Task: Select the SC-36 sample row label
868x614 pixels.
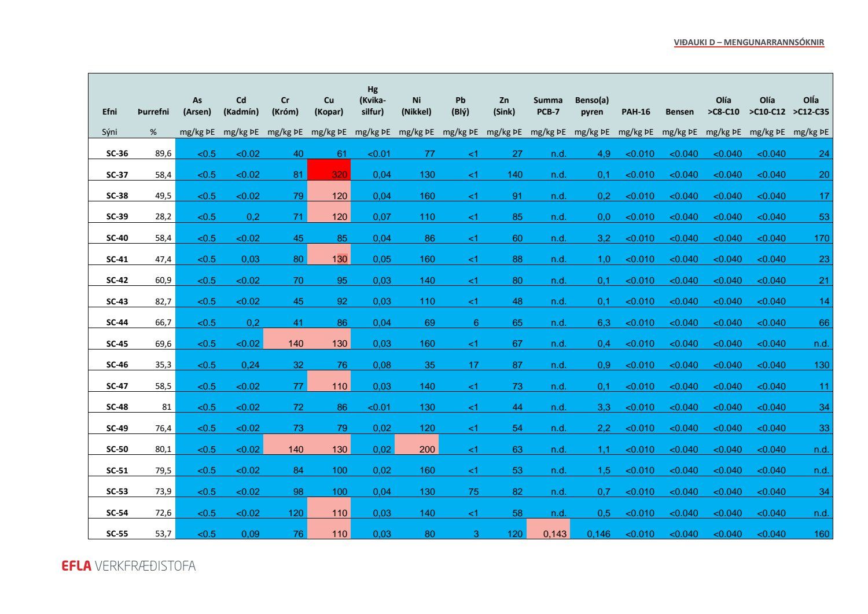Action: (117, 153)
